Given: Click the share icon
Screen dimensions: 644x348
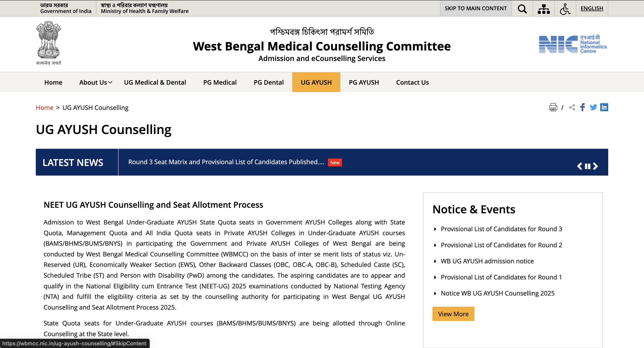Looking at the screenshot, I should tap(572, 107).
